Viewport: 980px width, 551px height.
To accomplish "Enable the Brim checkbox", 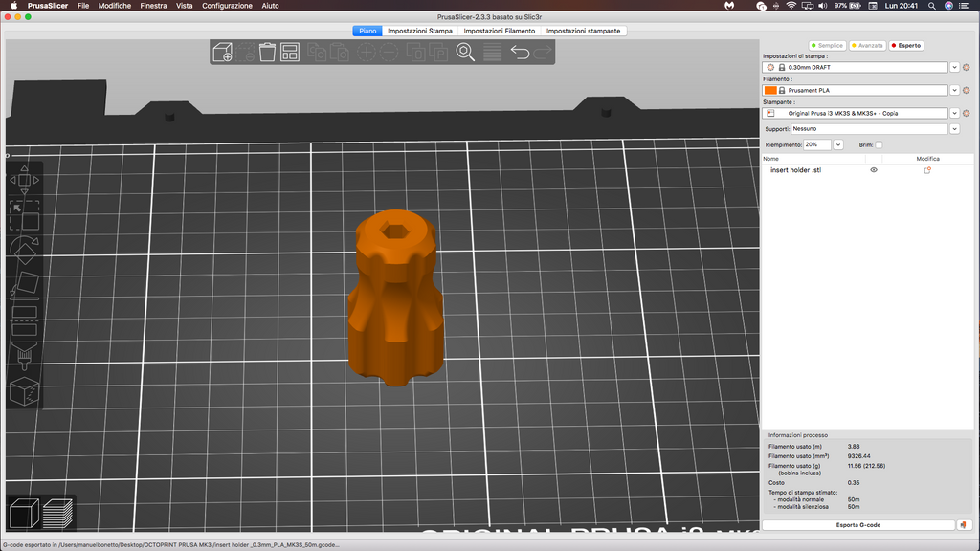I will tap(879, 145).
